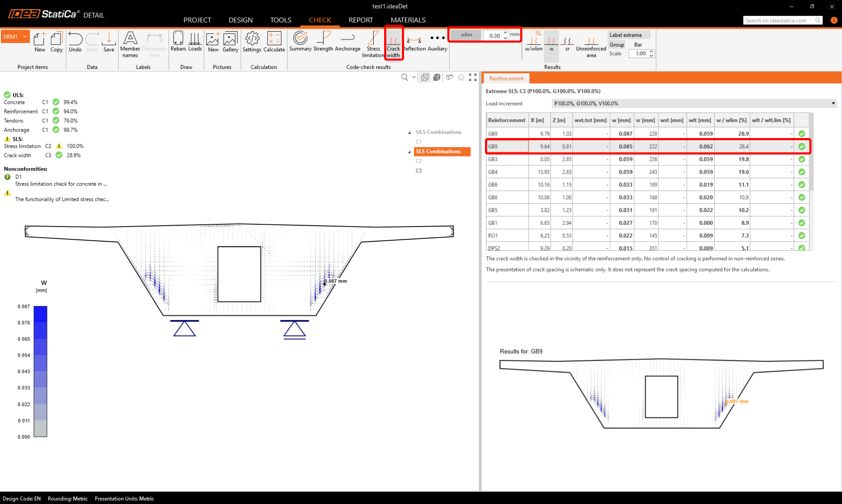Collapse the SLS Combinations tree node
The height and width of the screenshot is (504, 842).
pos(410,152)
